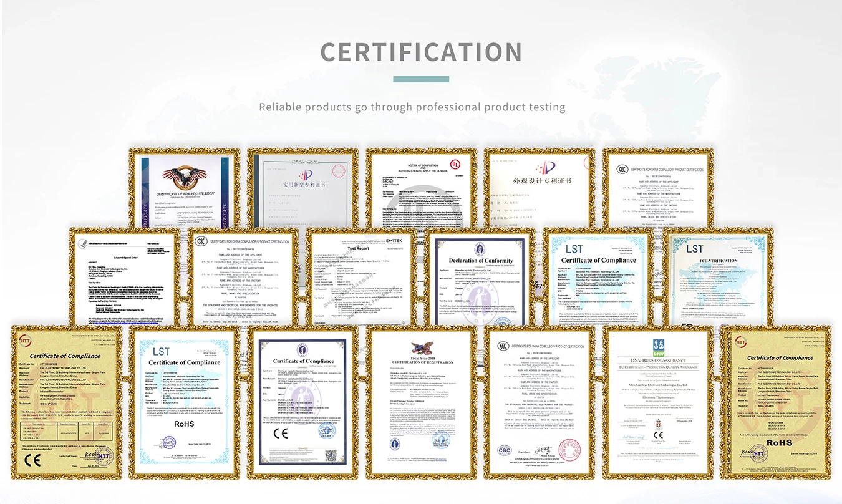The image size is (842, 504).
Task: View the DNV Business Assurance certificate
Action: [x=658, y=402]
